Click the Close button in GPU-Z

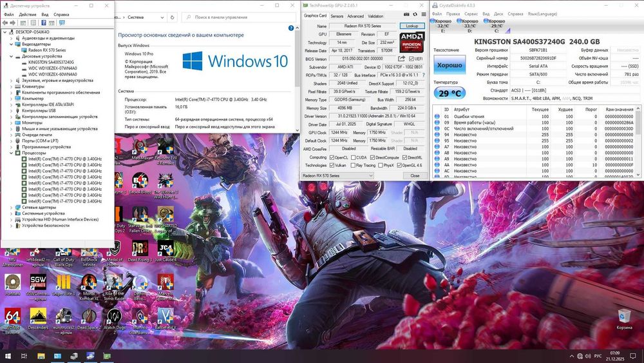pyautogui.click(x=415, y=175)
